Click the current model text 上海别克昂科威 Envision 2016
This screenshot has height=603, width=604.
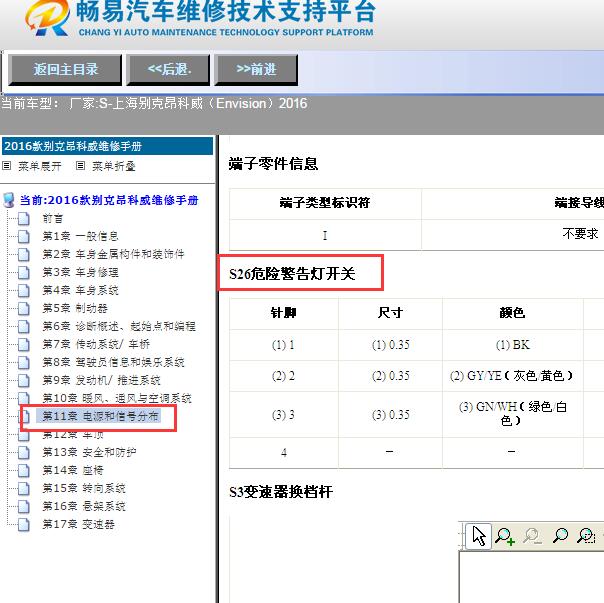[154, 103]
